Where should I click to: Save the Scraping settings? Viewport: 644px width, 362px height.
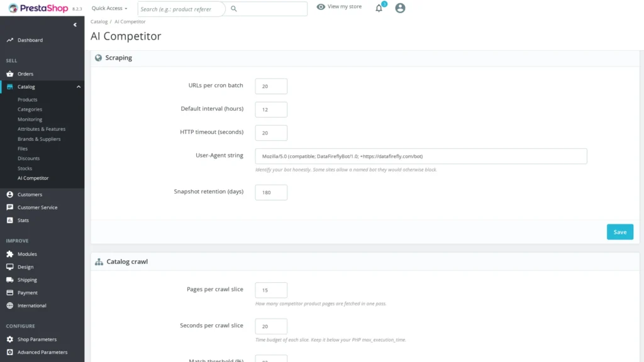[619, 232]
